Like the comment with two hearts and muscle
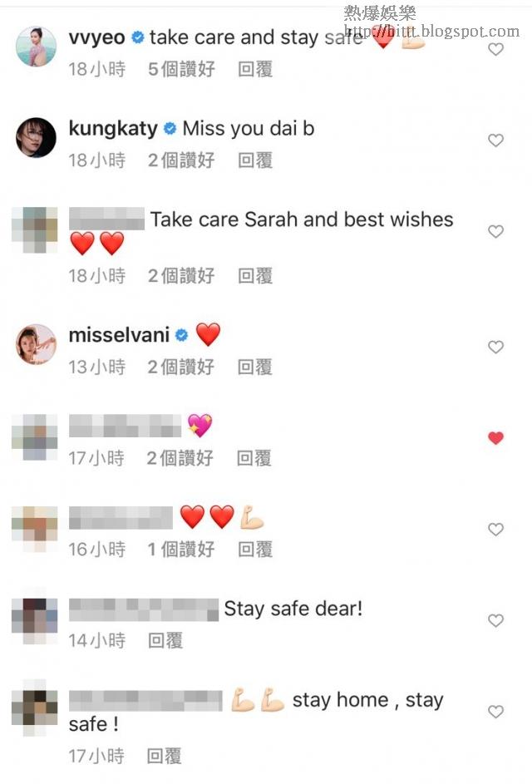The image size is (532, 784). click(x=495, y=529)
